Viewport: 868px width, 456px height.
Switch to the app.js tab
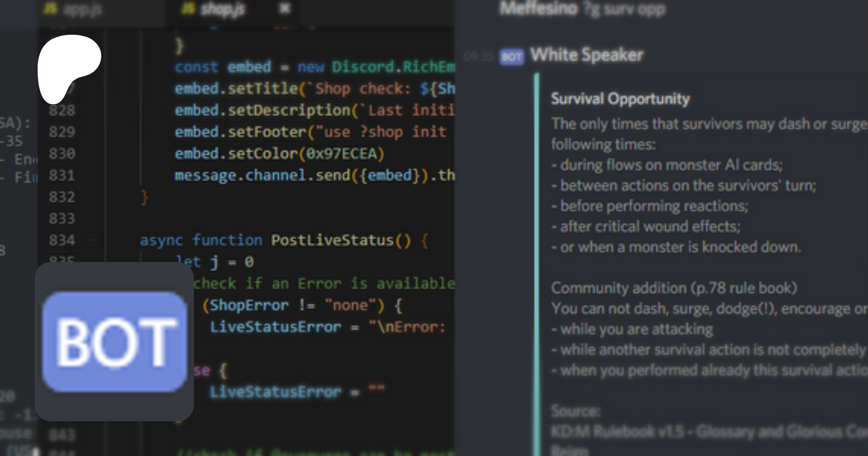pyautogui.click(x=82, y=9)
